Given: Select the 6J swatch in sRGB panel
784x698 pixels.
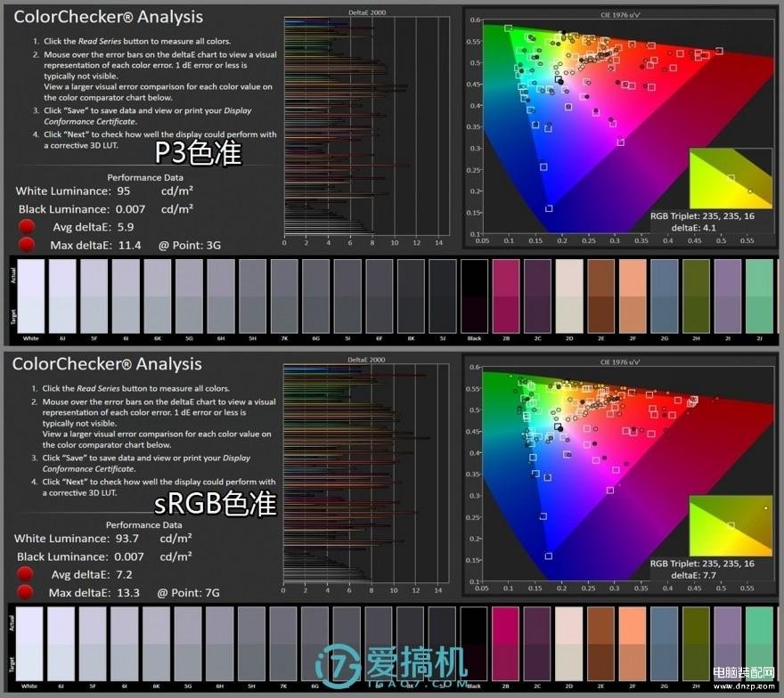Looking at the screenshot, I should point(61,644).
